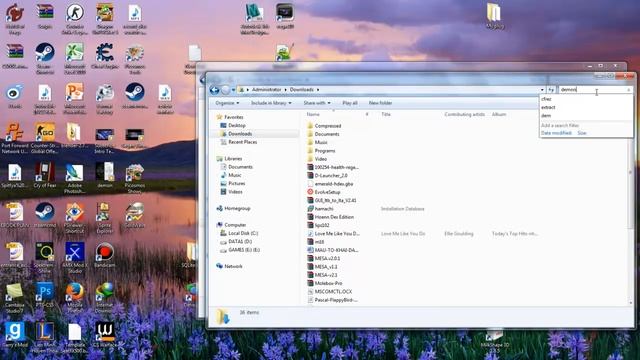Viewport: 640px width, 360px height.
Task: Select the MSCOMCTL.OCX file
Action: pyautogui.click(x=333, y=291)
